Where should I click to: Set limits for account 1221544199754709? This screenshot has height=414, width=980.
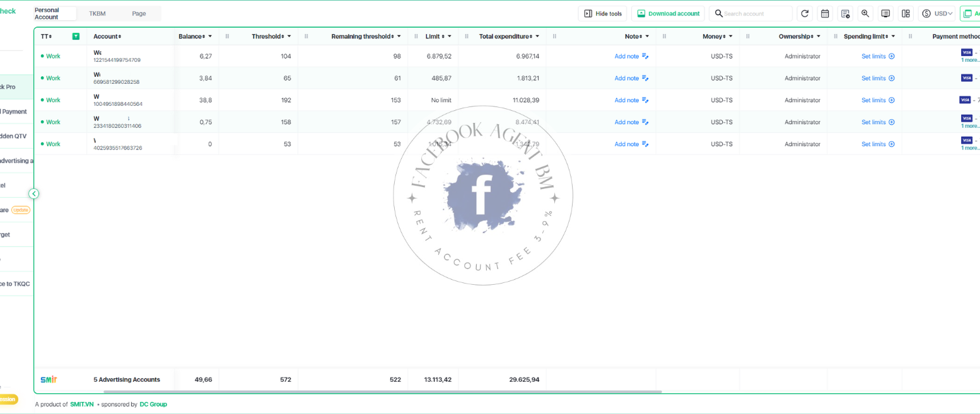878,56
